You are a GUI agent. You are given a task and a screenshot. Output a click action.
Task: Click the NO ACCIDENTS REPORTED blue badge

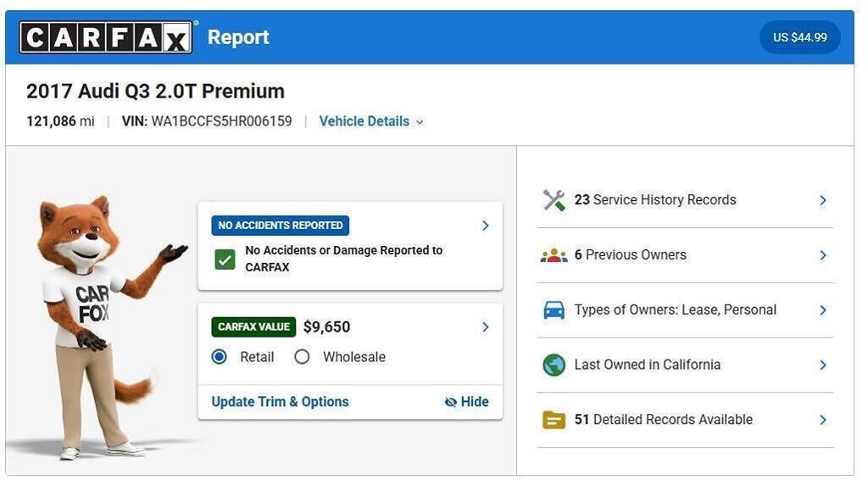point(280,226)
